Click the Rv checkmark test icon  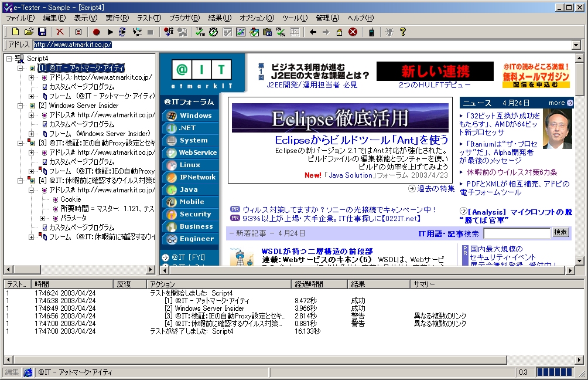coord(281,32)
